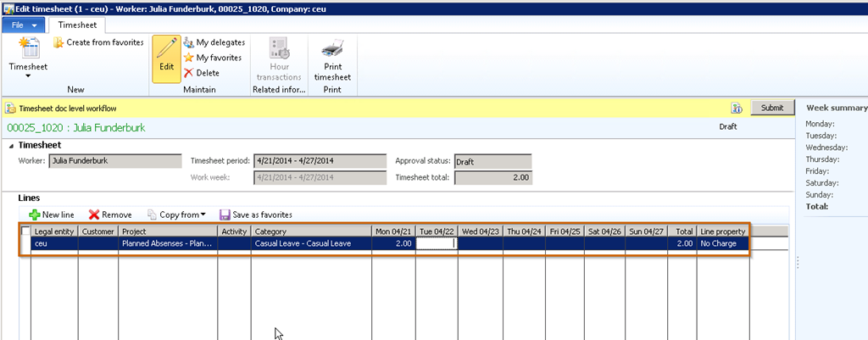The width and height of the screenshot is (868, 340).
Task: Check the select-all checkbox in grid header
Action: coord(25,231)
